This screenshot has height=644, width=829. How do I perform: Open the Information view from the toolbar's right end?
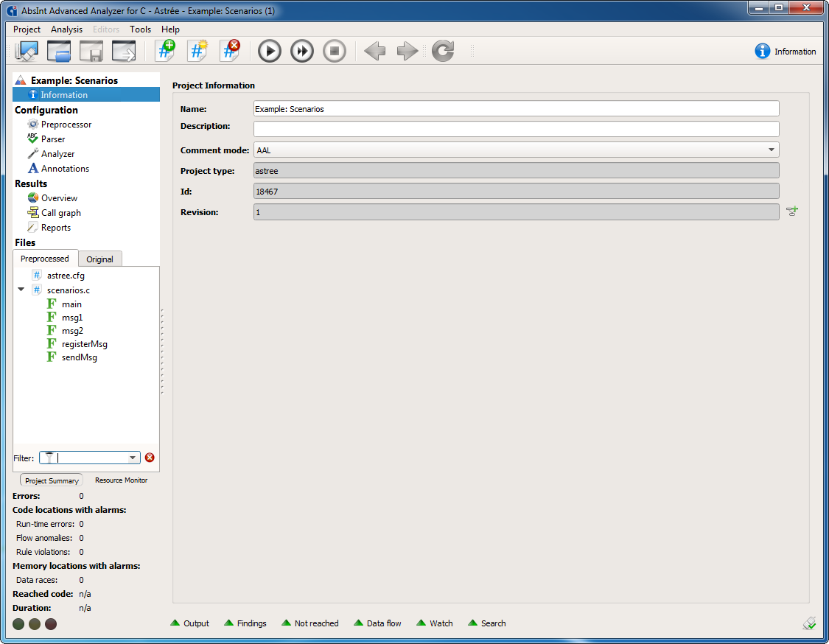click(x=785, y=52)
